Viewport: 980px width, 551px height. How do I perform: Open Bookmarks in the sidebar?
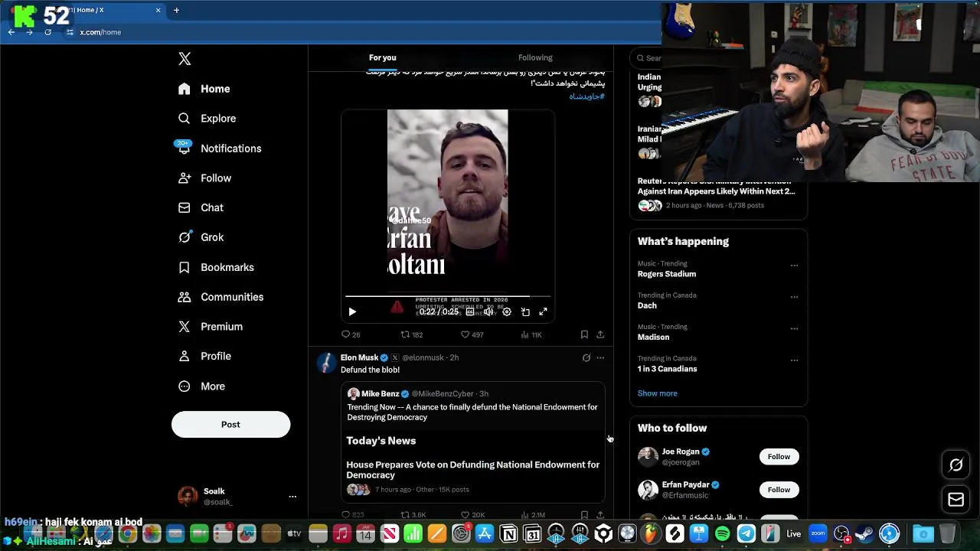[x=216, y=267]
